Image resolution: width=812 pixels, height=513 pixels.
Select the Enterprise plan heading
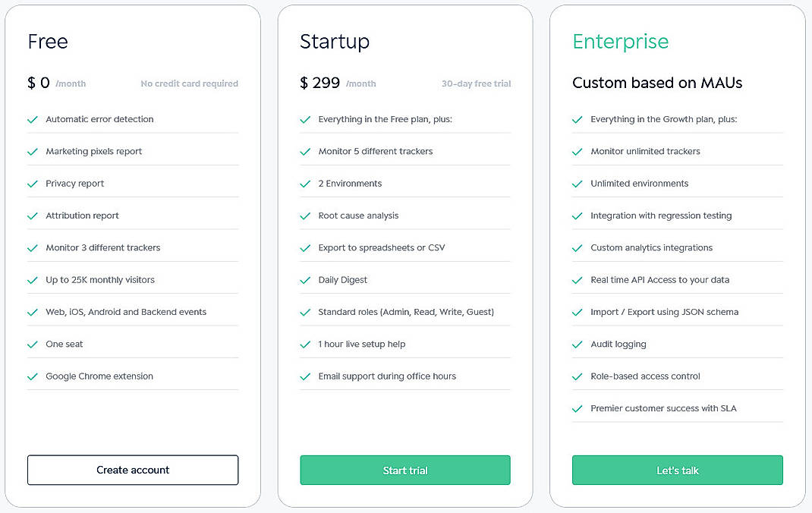[x=620, y=42]
